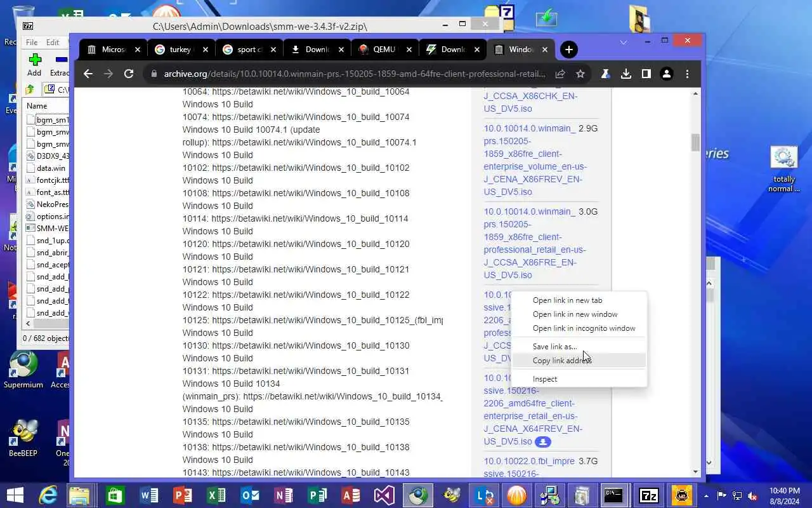
Task: Open the 10.0.10022.0 fbl_impressive 3.7G link
Action: [529, 467]
